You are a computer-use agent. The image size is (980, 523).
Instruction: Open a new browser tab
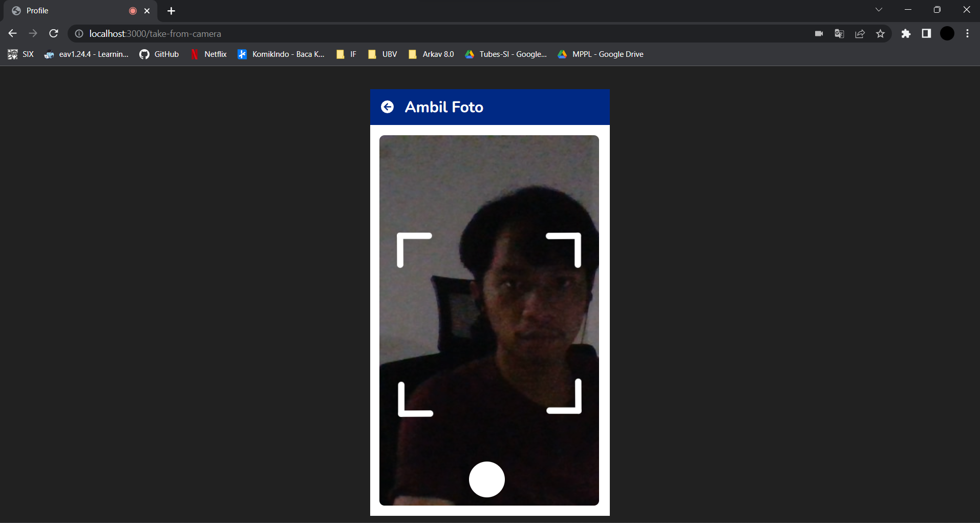[x=171, y=11]
